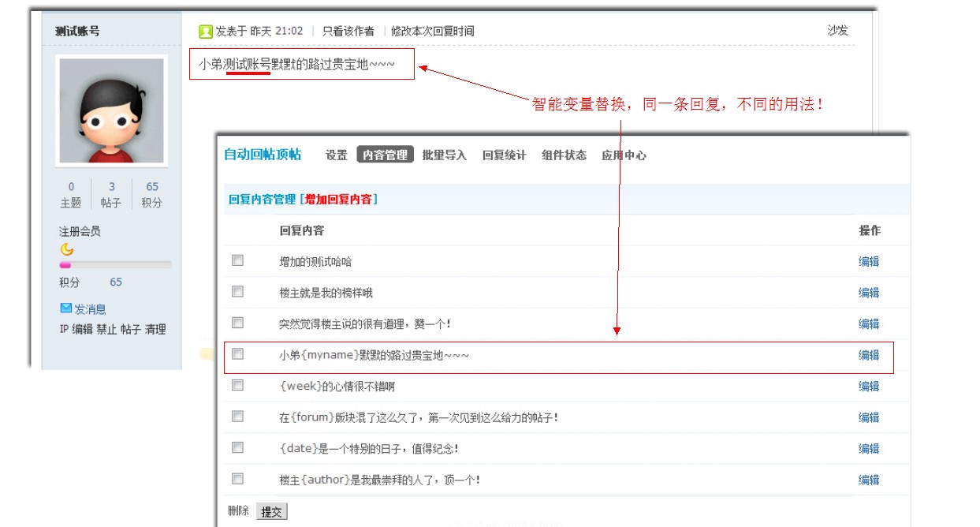Viewport: 980px width, 527px height.
Task: Click 修改本次回复时间 link
Action: [x=433, y=32]
